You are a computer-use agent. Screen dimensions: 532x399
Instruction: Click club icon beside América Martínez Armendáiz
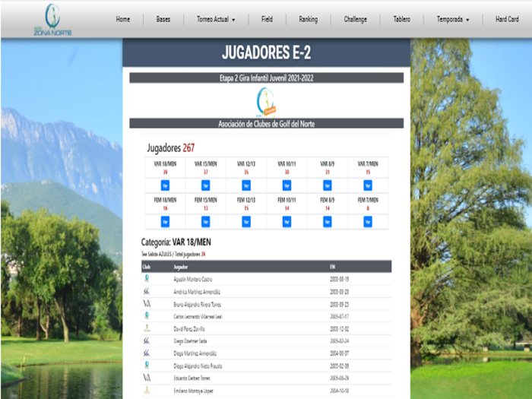(147, 291)
